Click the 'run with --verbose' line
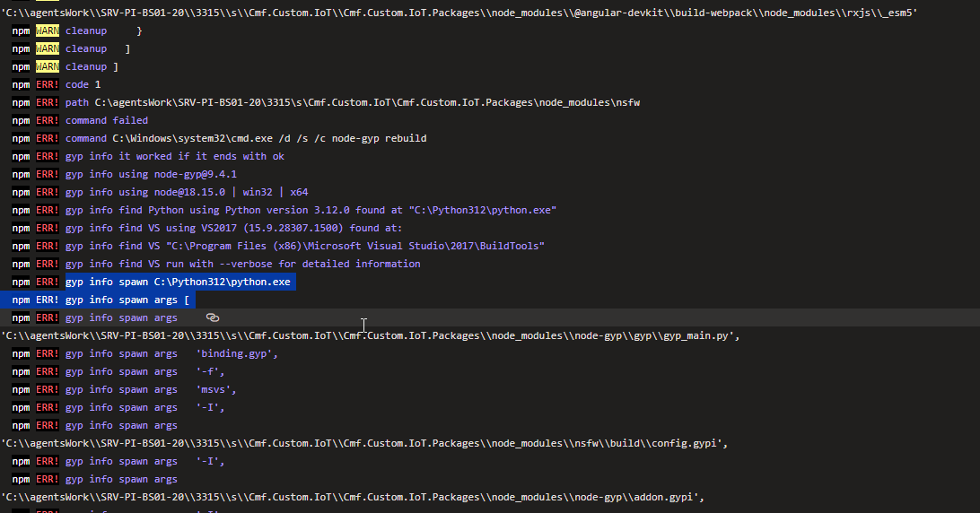The image size is (980, 513). (x=216, y=265)
